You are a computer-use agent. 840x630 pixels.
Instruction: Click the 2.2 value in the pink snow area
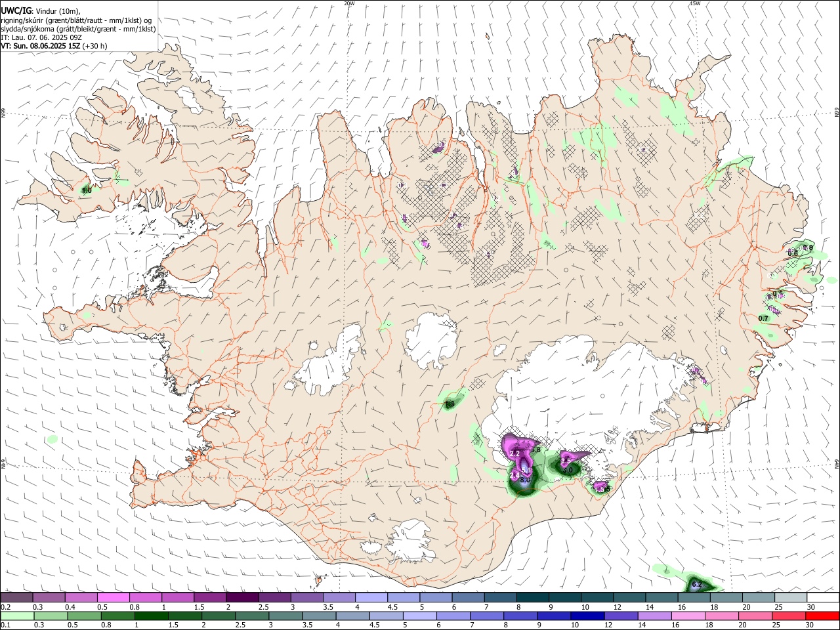(514, 453)
